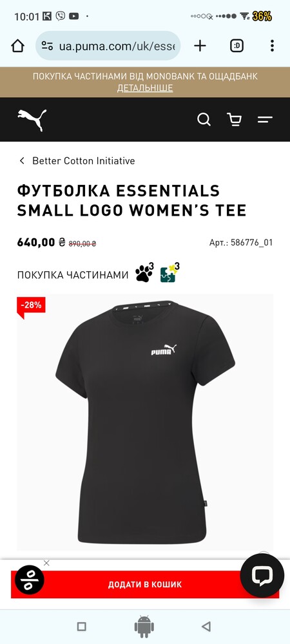Tap the black T-shirt product image
The image size is (290, 644).
(x=145, y=423)
